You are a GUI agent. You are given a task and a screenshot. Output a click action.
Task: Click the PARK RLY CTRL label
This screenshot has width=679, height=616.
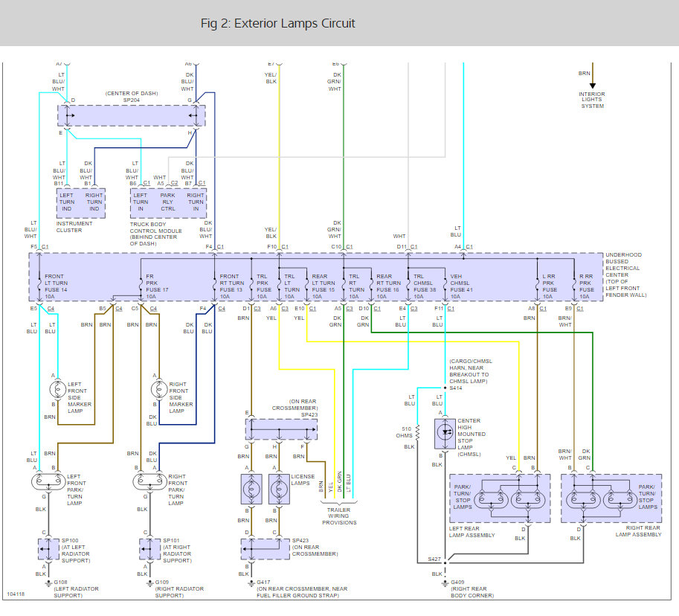tap(168, 202)
